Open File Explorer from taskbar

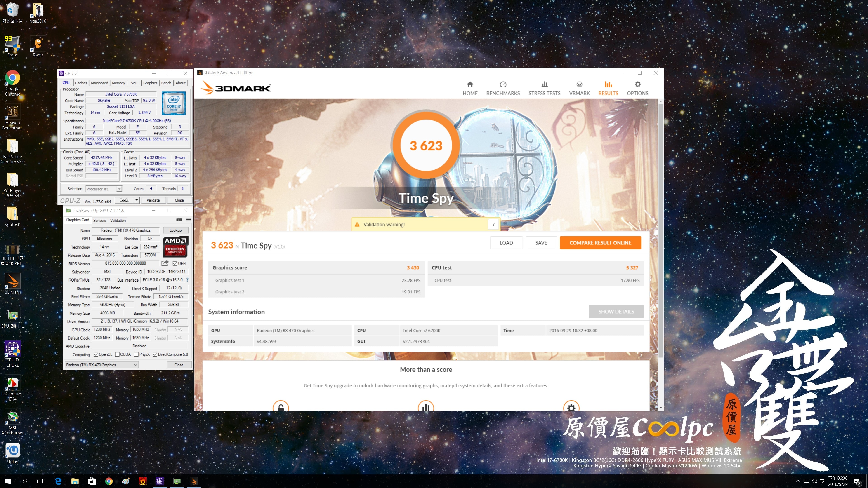[x=75, y=481]
